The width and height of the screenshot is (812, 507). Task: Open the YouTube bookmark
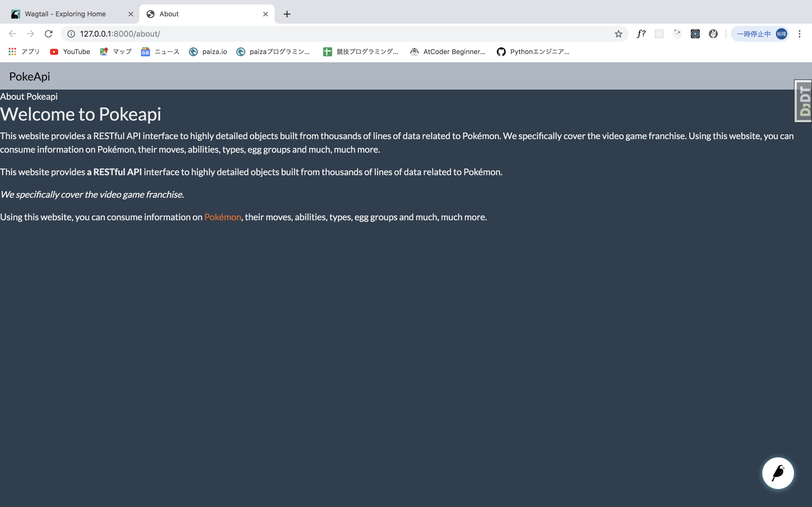tap(70, 52)
